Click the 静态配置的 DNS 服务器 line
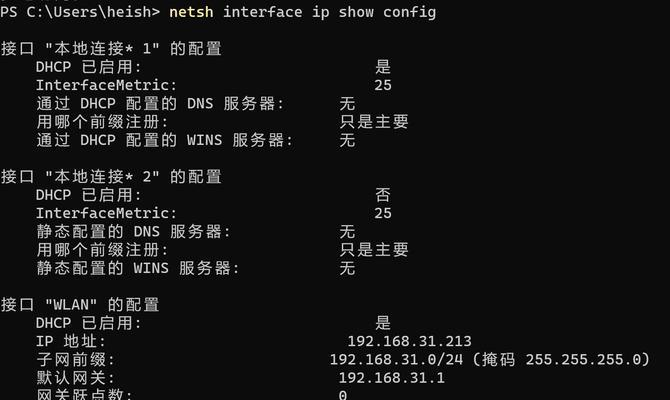The image size is (670, 400). pyautogui.click(x=196, y=232)
